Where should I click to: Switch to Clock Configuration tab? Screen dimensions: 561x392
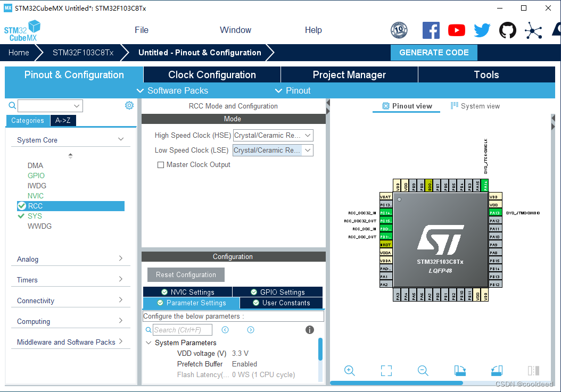coord(212,75)
